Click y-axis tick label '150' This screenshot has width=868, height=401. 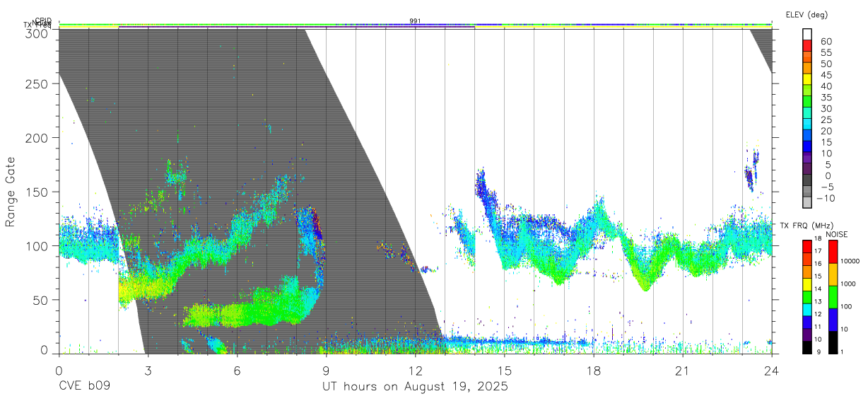pos(37,192)
